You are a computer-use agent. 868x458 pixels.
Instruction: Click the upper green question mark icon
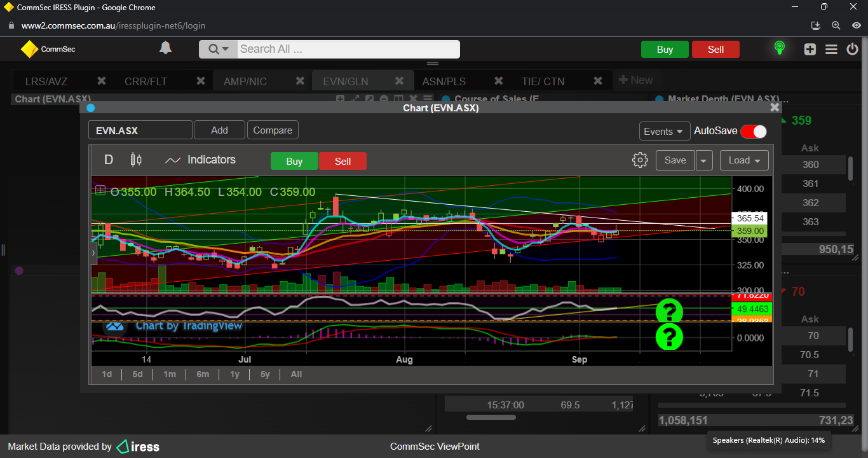[x=668, y=311]
